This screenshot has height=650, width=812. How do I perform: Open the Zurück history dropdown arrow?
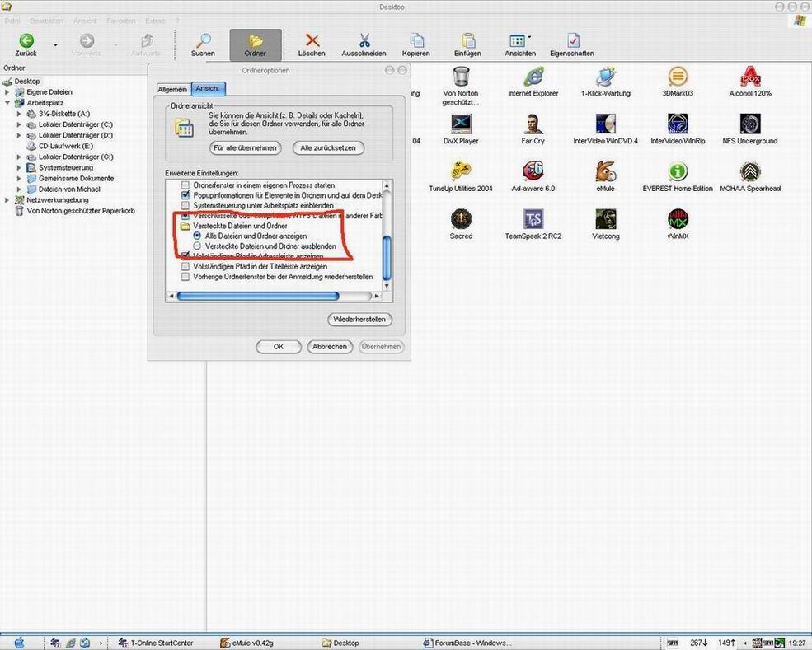click(55, 45)
